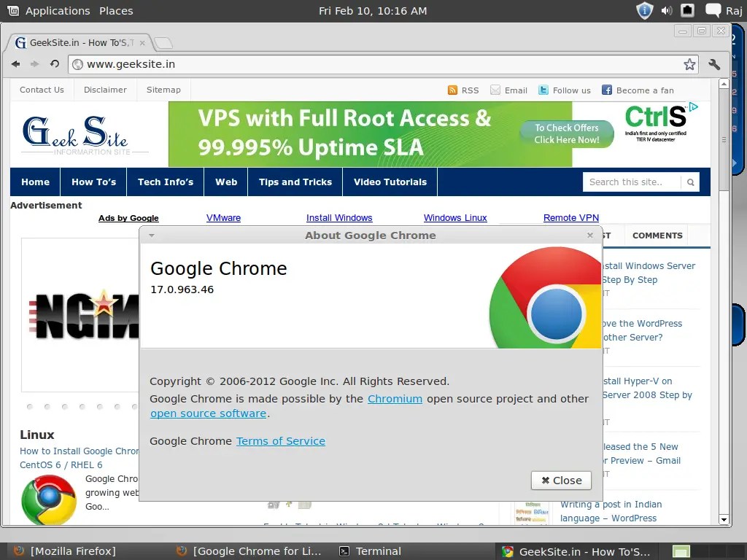Switch to Google Chrome for Li... taskbar item
The image size is (747, 560).
point(249,551)
